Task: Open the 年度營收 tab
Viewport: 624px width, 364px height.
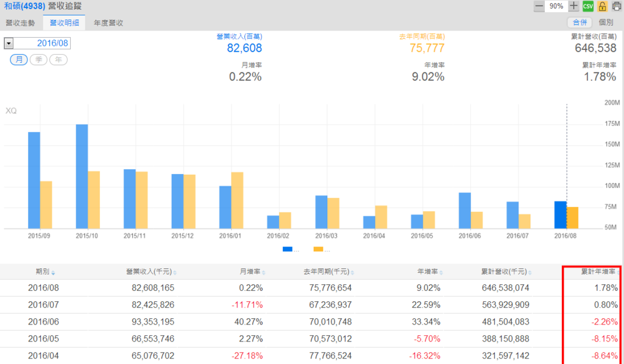Action: click(108, 23)
